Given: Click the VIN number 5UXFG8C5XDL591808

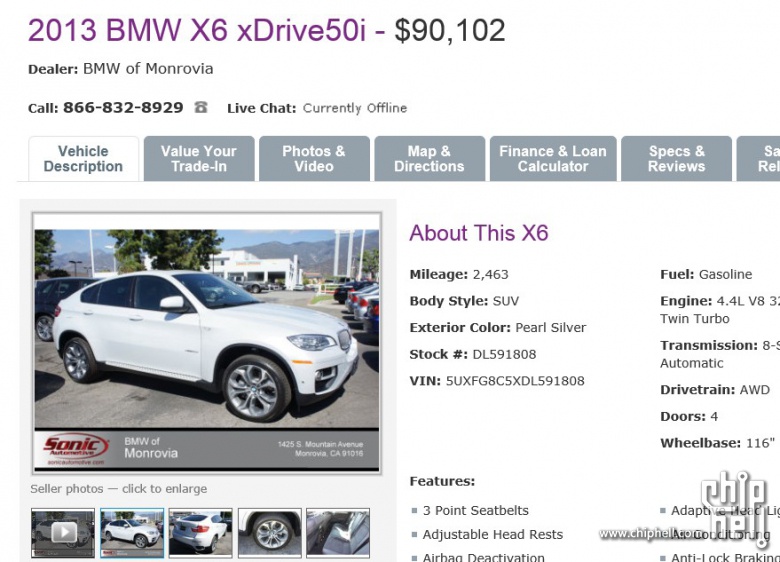Looking at the screenshot, I should pyautogui.click(x=515, y=381).
